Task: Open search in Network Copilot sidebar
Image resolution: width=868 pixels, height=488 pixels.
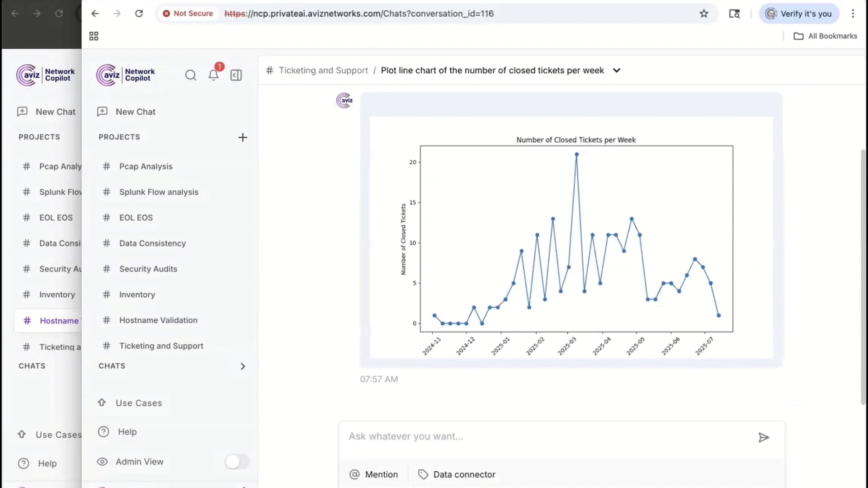Action: 190,75
